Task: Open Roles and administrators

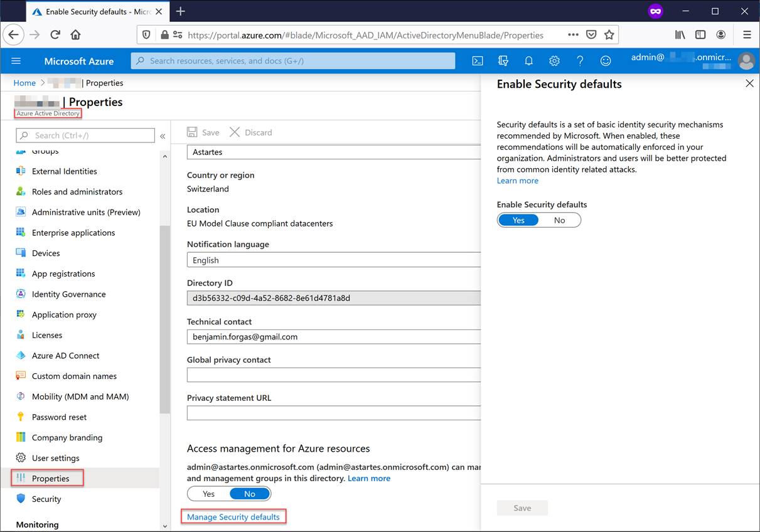Action: click(x=77, y=192)
